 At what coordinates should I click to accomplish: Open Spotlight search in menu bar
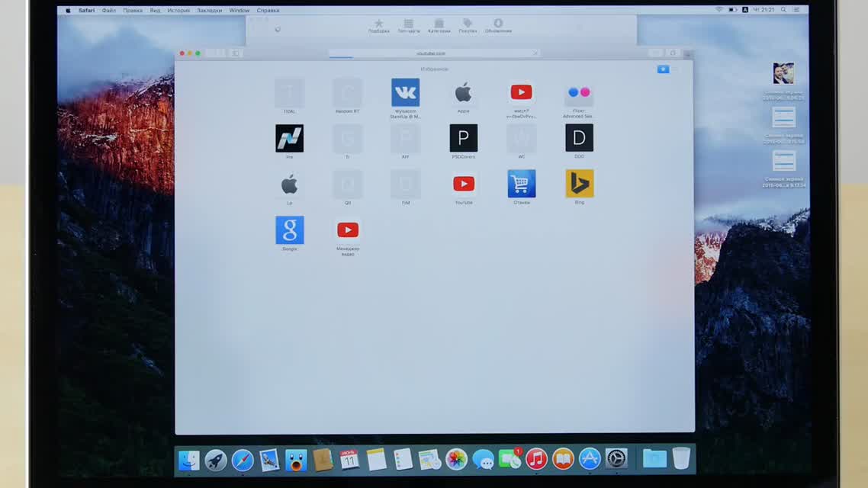(783, 10)
